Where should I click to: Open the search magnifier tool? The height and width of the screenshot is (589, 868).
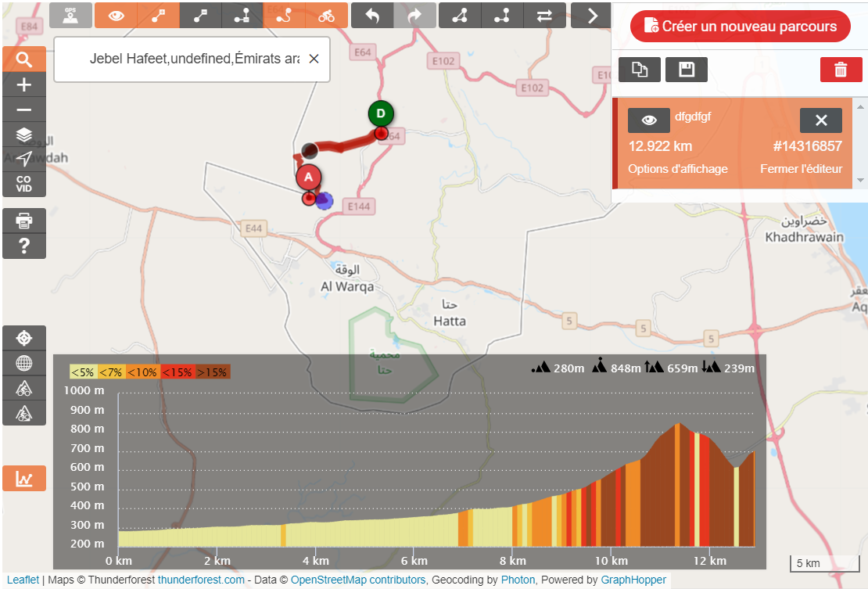tap(23, 59)
